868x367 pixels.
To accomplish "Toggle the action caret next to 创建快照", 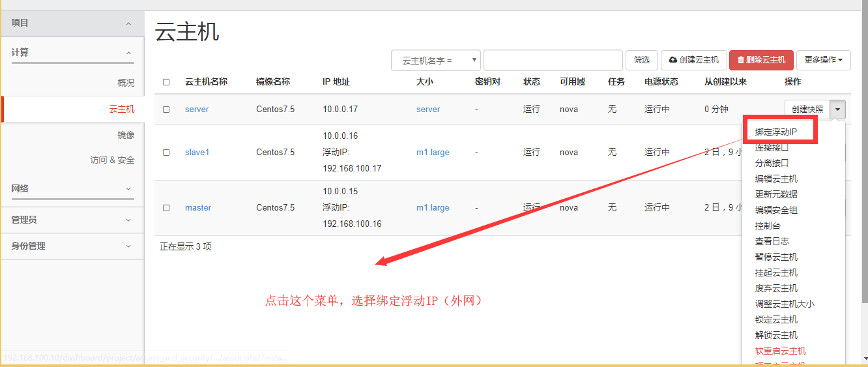I will click(x=838, y=110).
